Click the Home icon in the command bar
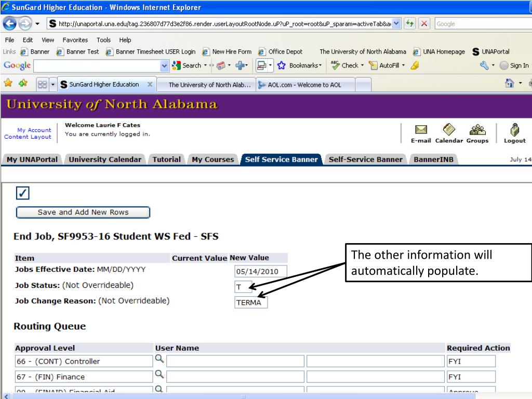532x399 pixels. coord(509,83)
